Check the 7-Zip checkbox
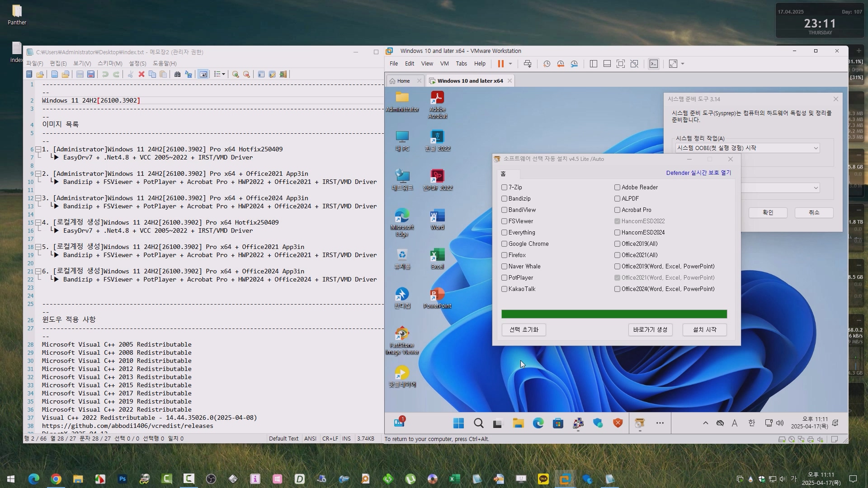 [x=504, y=187]
